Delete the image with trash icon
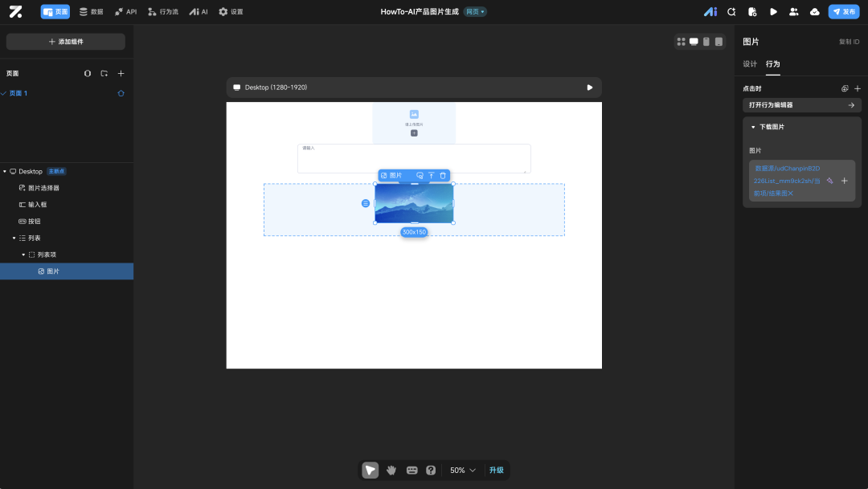Screen dimensions: 868x489 [443, 175]
